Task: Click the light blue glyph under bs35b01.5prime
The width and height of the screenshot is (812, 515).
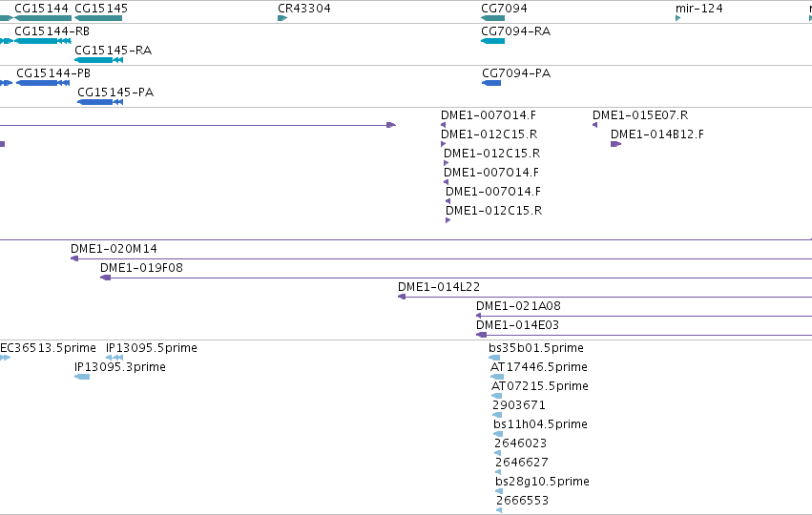Action: point(494,358)
